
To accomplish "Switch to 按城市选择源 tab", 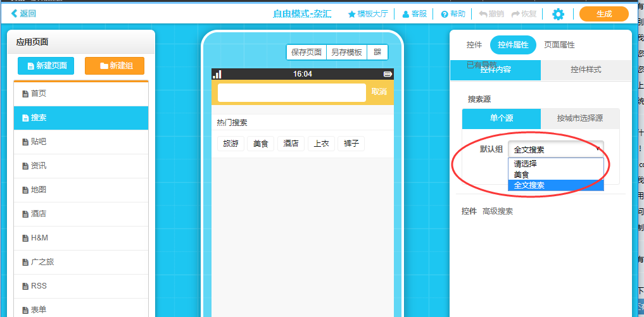I will coord(579,118).
